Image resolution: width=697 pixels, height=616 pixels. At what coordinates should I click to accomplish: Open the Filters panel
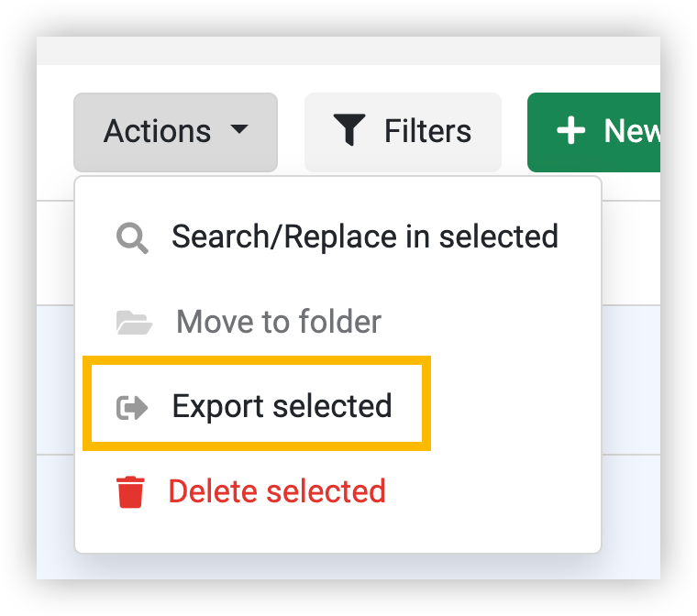pyautogui.click(x=403, y=132)
